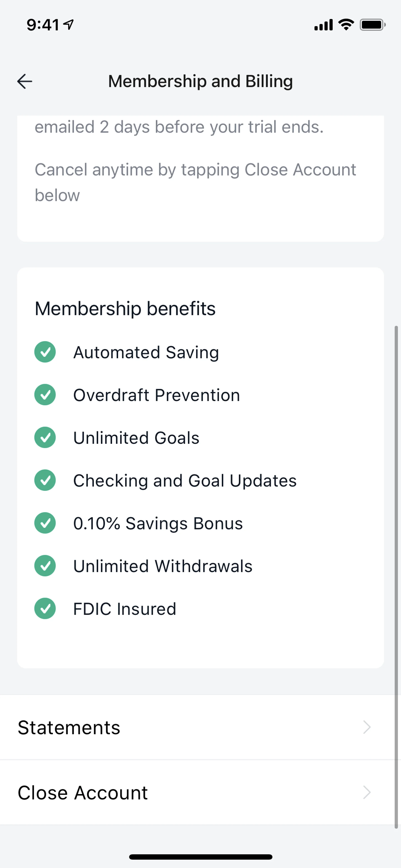Tap the home indicator bar
This screenshot has height=868, width=401.
point(200,857)
